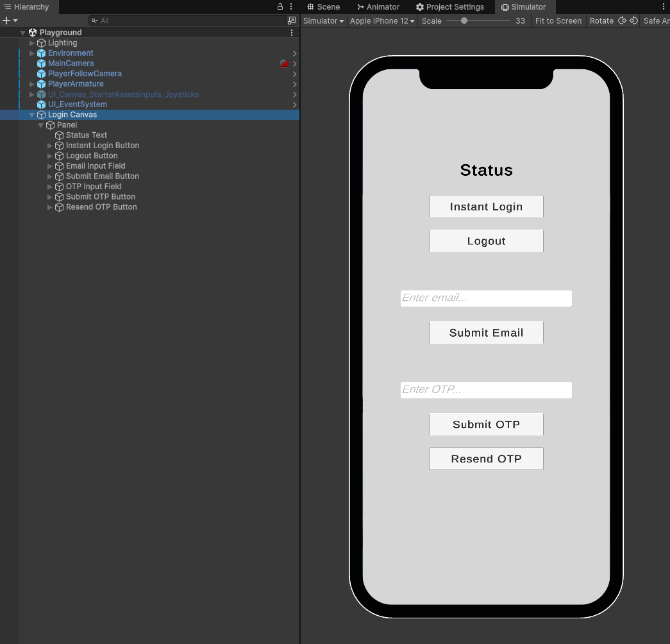Click the Hierarchy panel lock icon
The height and width of the screenshot is (644, 670).
[280, 6]
